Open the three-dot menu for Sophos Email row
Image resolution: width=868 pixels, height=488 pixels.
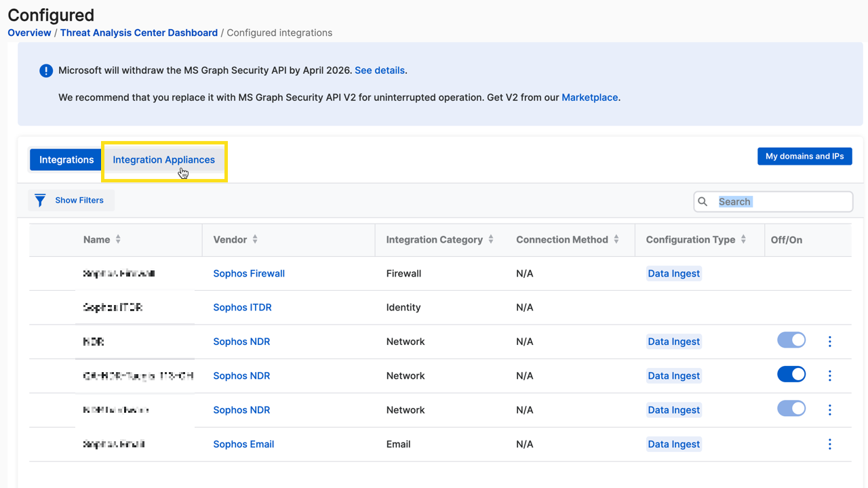click(830, 444)
